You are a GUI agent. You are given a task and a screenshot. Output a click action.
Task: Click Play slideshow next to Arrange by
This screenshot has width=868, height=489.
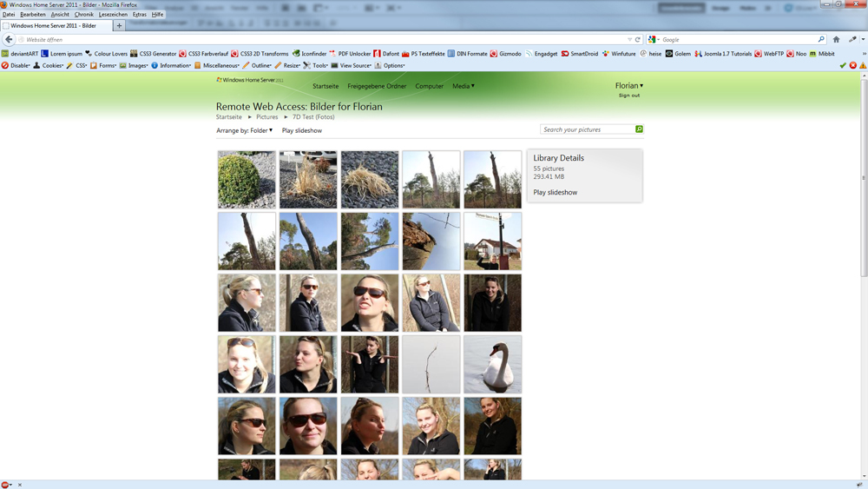tap(302, 130)
